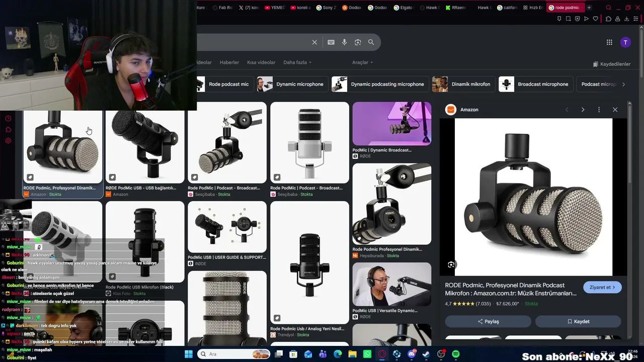
Task: Open browser downloads from toolbar
Action: coord(627,19)
